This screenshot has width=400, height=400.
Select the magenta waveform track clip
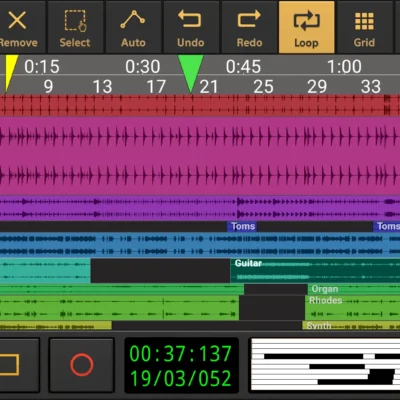[x=200, y=156]
